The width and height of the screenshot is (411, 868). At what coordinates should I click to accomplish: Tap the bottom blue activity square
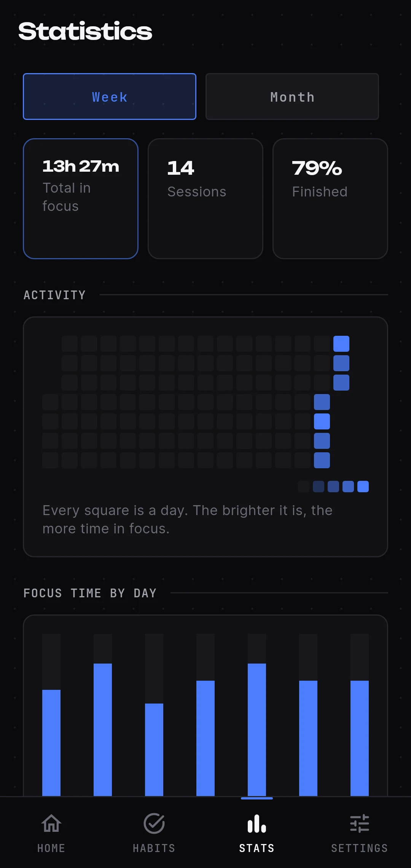[322, 460]
